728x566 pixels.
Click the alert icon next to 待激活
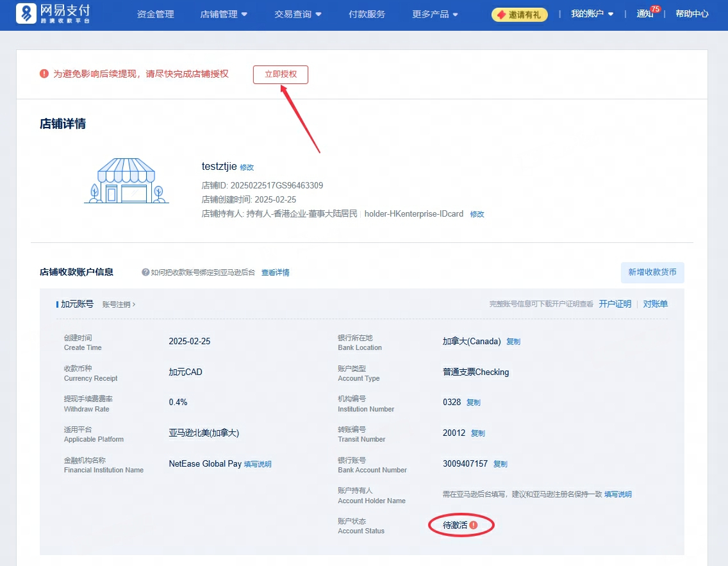tap(474, 525)
